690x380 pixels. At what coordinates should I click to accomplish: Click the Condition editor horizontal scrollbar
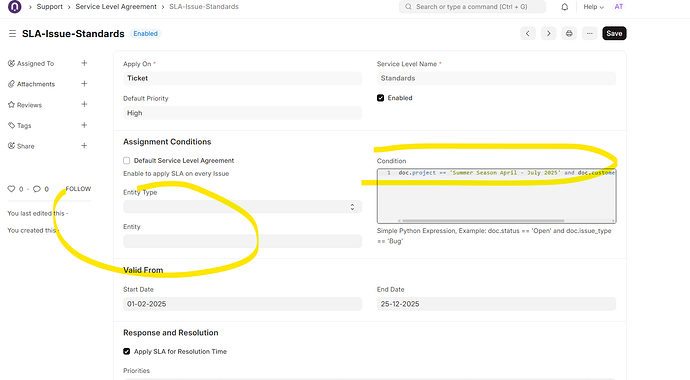[x=483, y=221]
